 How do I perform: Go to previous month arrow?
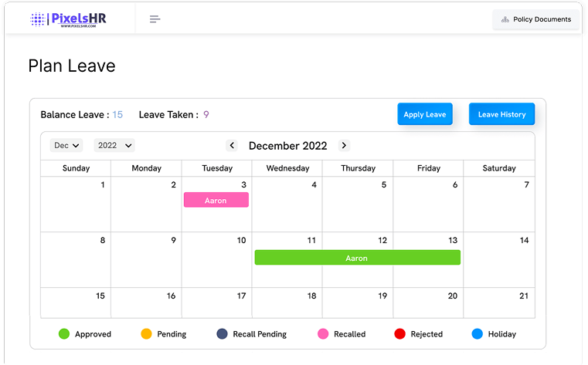[232, 145]
